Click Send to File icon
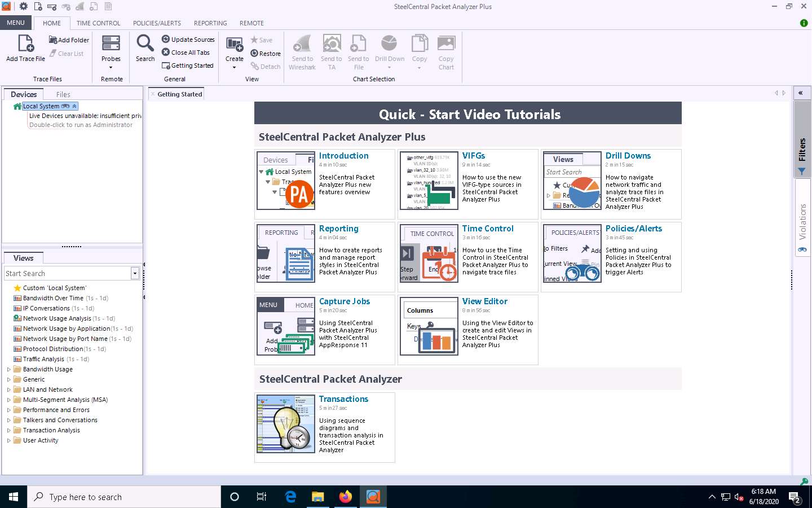The image size is (812, 508). (358, 43)
